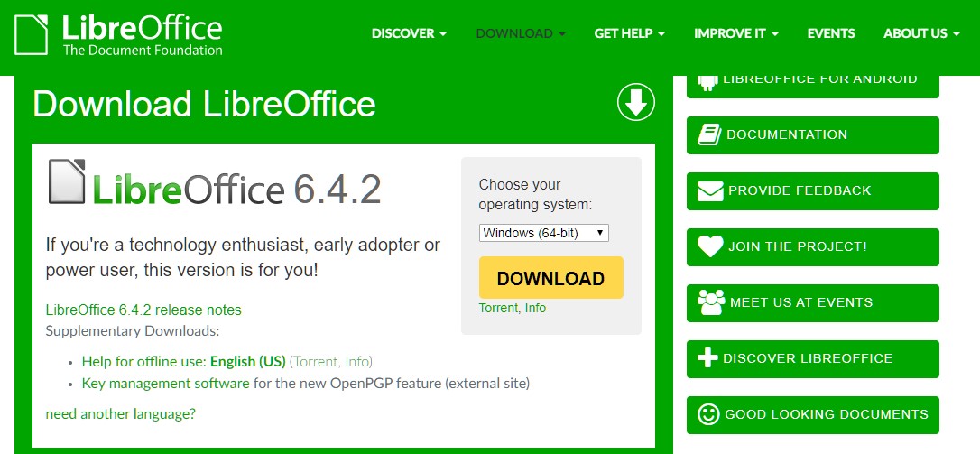Open the Provide Feedback sidebar button

pyautogui.click(x=812, y=190)
